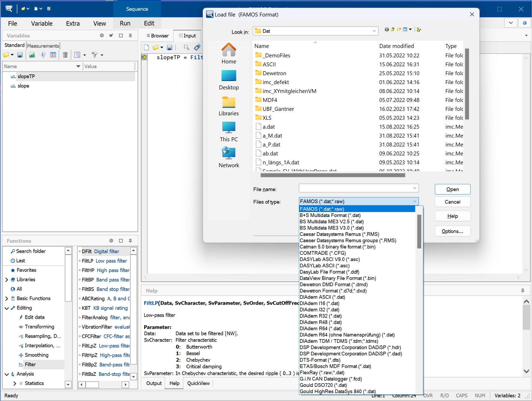The width and height of the screenshot is (532, 401).
Task: Click the delete variable trash icon
Action: tap(65, 55)
